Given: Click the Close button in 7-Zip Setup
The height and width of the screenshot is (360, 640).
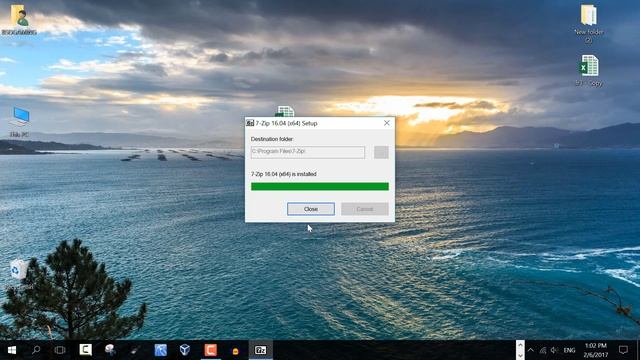Looking at the screenshot, I should 311,209.
